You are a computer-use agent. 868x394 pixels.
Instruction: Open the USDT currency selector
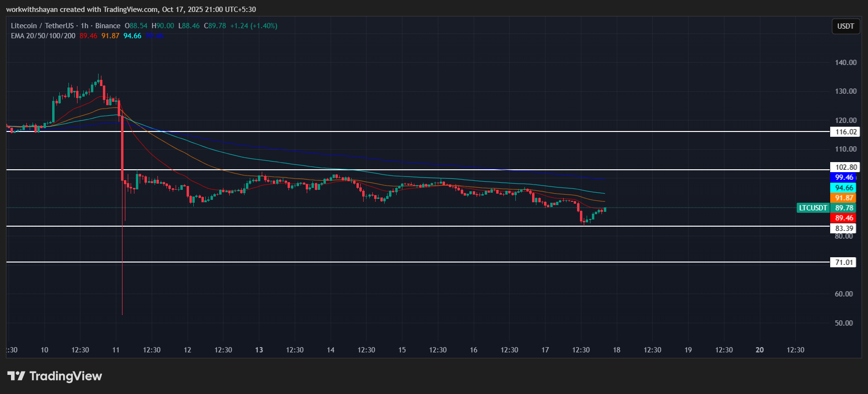pos(845,26)
